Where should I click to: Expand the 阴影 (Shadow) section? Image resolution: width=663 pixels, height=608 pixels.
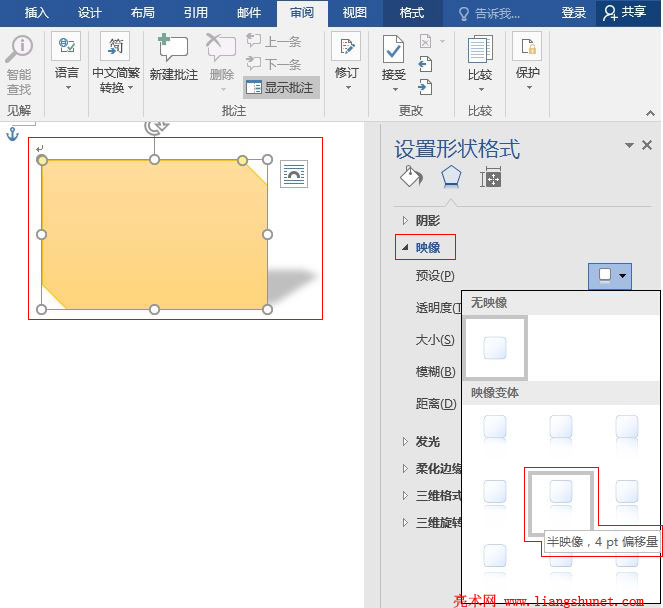[427, 220]
